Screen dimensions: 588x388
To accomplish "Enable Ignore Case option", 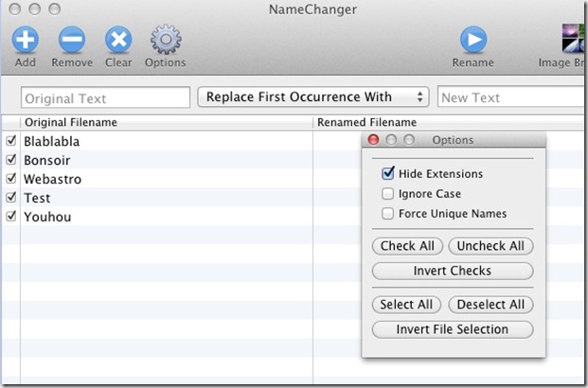I will coord(388,193).
